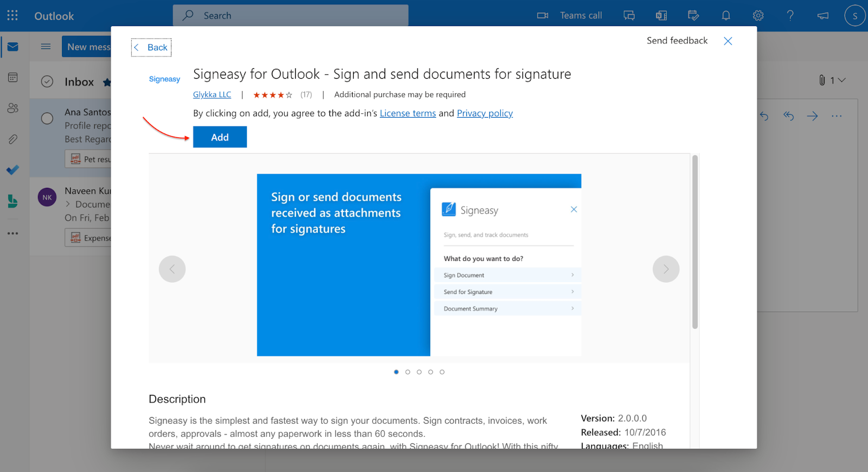
Task: Open the chat bubbles icon in the header
Action: pos(629,16)
